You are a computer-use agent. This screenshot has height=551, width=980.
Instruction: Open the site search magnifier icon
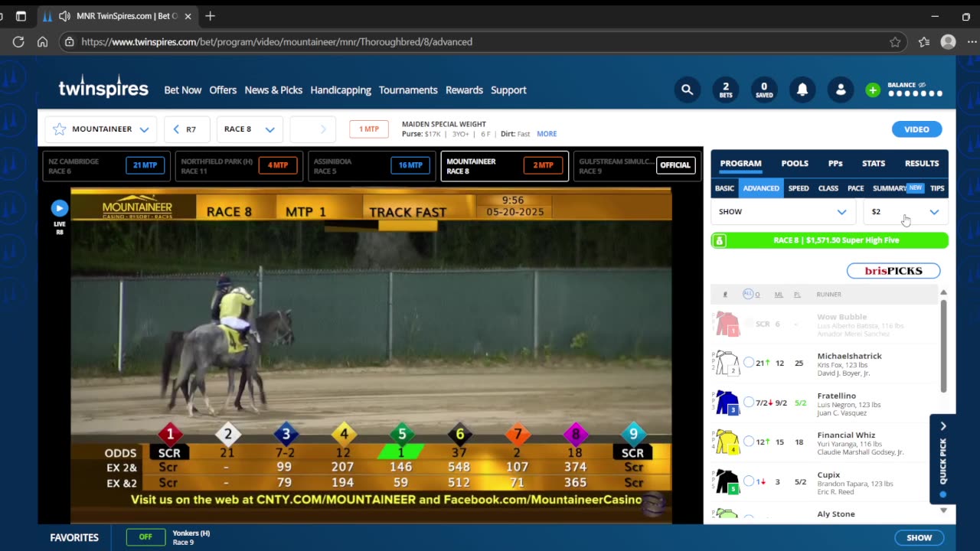click(x=687, y=90)
